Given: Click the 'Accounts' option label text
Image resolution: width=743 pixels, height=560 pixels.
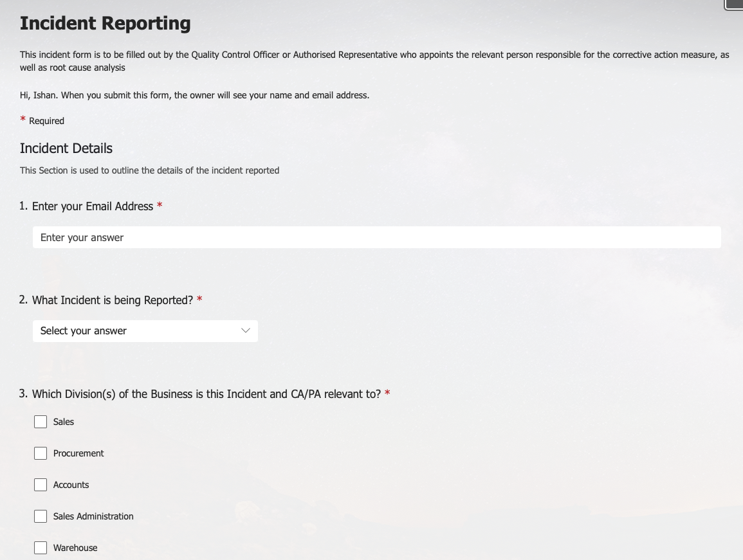Looking at the screenshot, I should point(71,485).
